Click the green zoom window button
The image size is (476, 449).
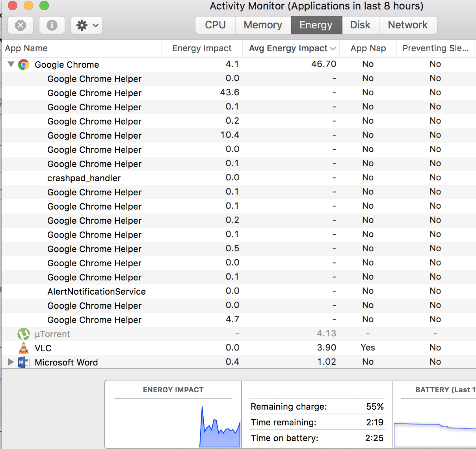coord(44,6)
